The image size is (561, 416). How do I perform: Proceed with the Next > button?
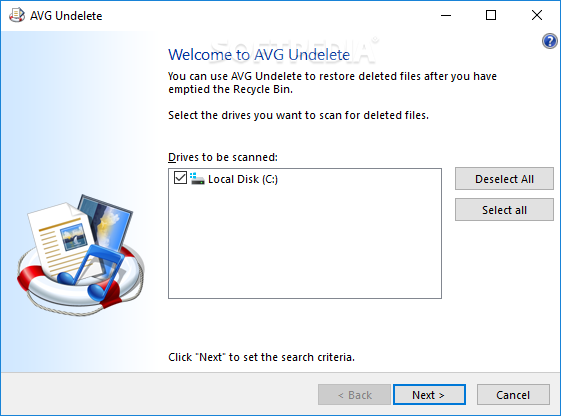click(429, 395)
